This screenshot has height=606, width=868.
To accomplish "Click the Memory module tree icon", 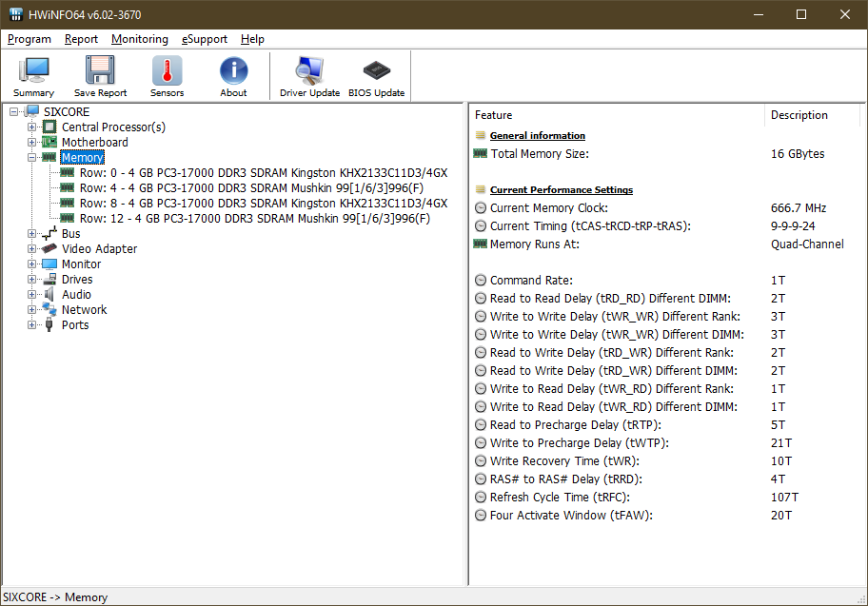I will (x=49, y=157).
